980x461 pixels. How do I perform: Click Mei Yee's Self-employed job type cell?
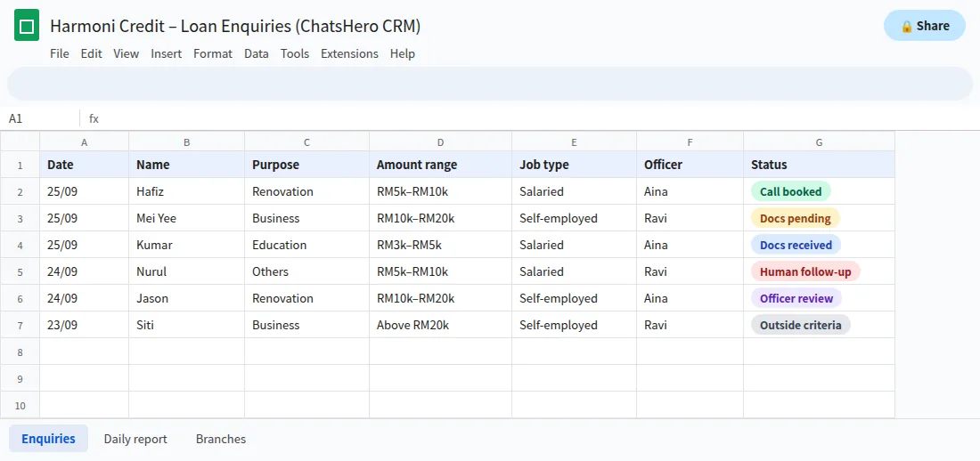tap(575, 218)
